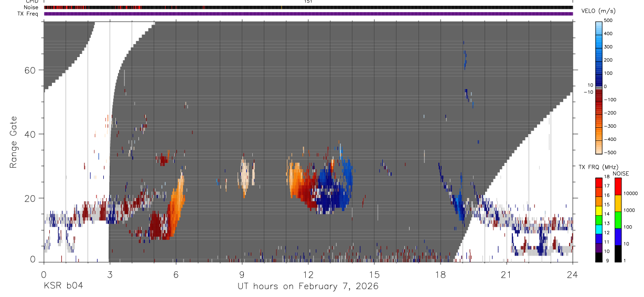Click the '6' tick on UT hours axis
644x297 pixels.
[x=176, y=275]
